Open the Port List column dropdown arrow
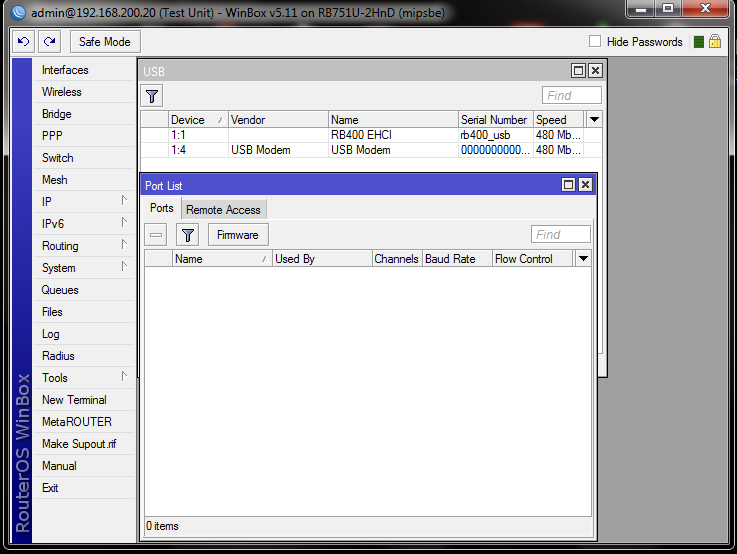The height and width of the screenshot is (554, 737). [583, 259]
